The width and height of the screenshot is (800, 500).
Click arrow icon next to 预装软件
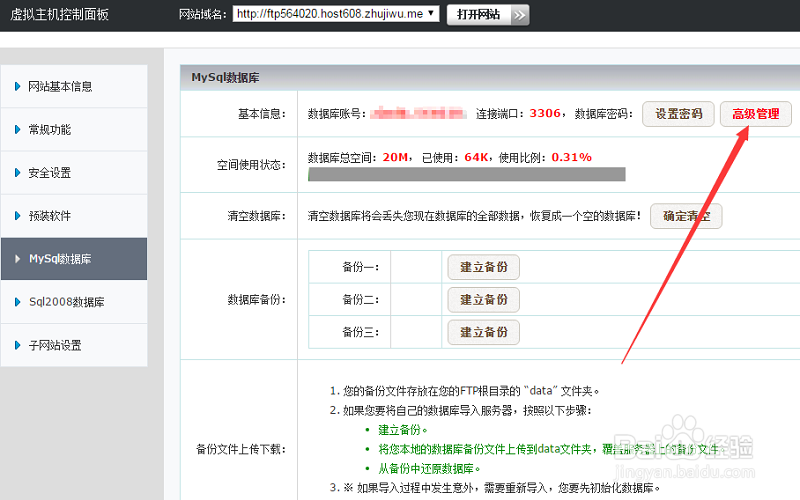pyautogui.click(x=17, y=216)
